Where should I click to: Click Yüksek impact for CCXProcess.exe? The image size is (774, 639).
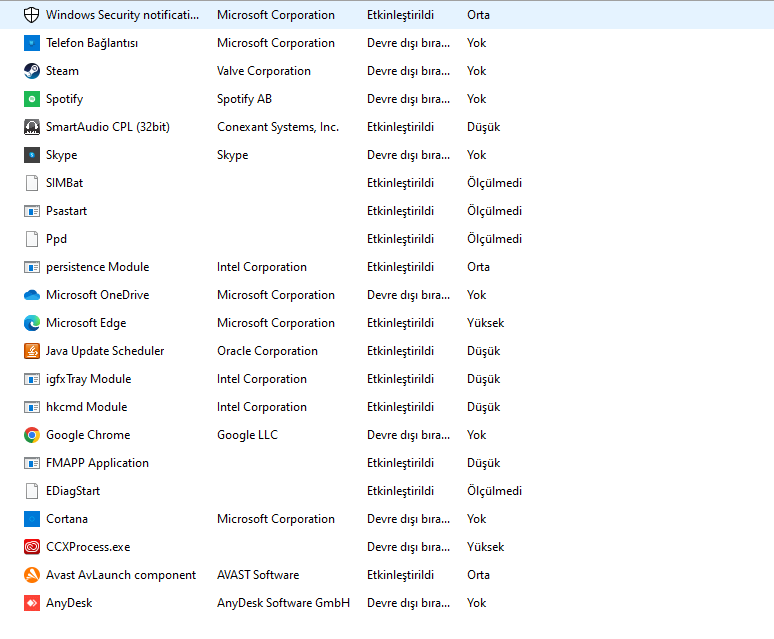point(485,547)
